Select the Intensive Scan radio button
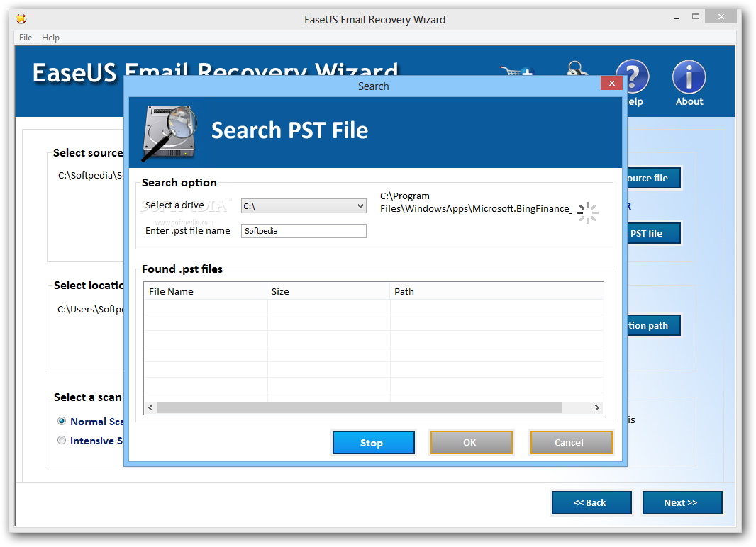The width and height of the screenshot is (756, 547). 62,440
